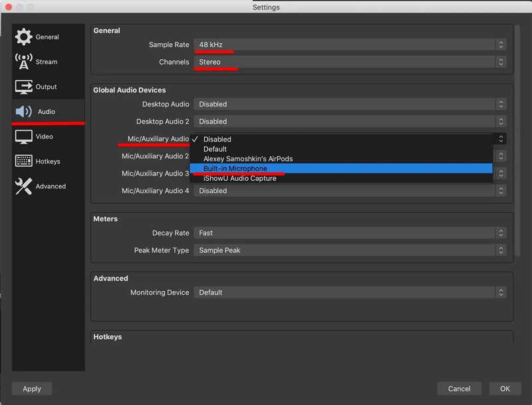
Task: Select the Default microphone option
Action: click(x=215, y=149)
